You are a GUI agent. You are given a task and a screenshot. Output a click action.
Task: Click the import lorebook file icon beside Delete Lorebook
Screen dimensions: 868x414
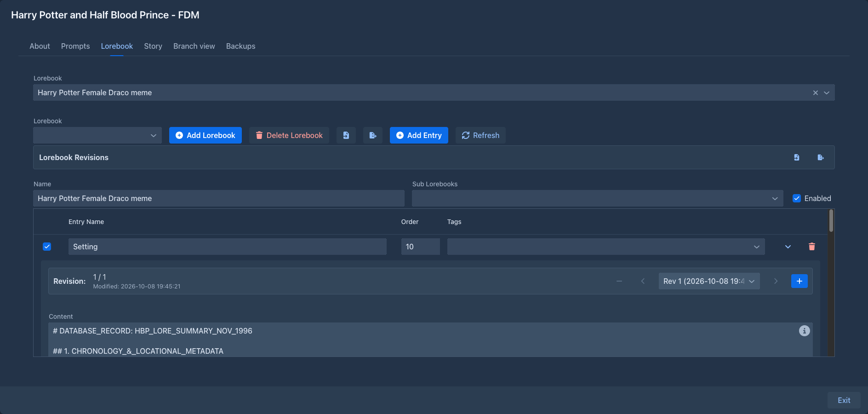(x=346, y=135)
